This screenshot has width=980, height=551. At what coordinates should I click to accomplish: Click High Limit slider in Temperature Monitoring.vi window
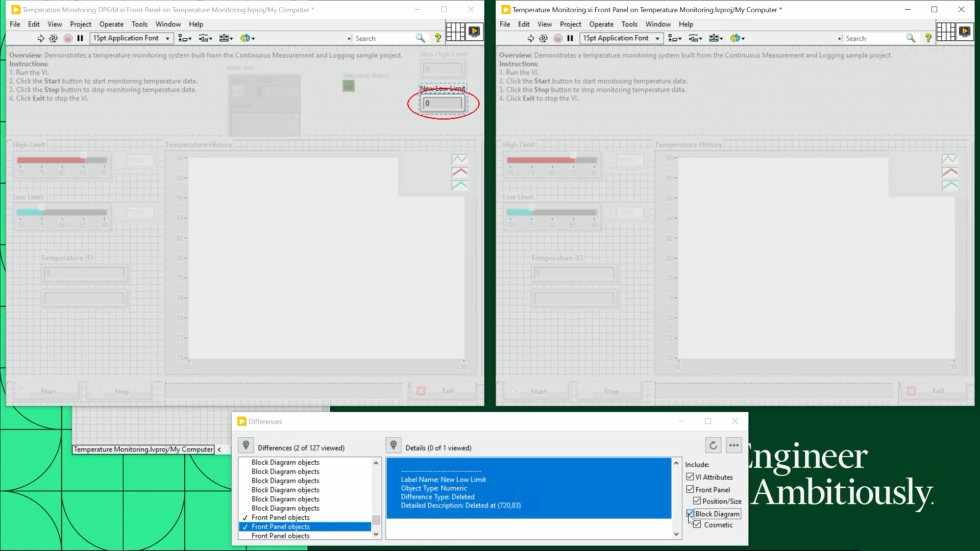pos(552,160)
